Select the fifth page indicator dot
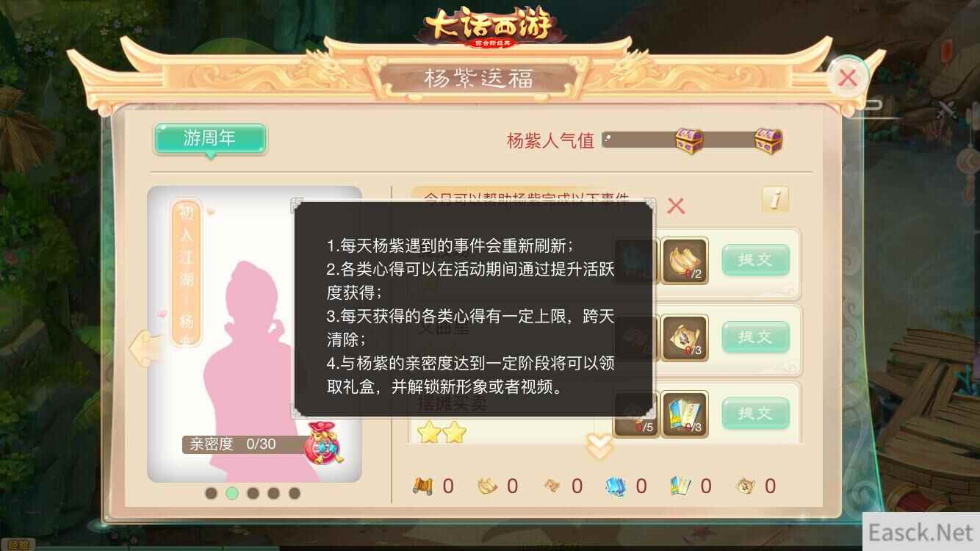Image resolution: width=980 pixels, height=551 pixels. click(x=294, y=493)
